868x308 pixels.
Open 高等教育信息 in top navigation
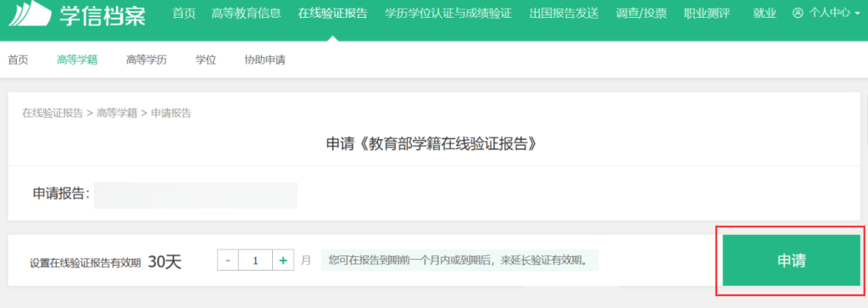246,14
